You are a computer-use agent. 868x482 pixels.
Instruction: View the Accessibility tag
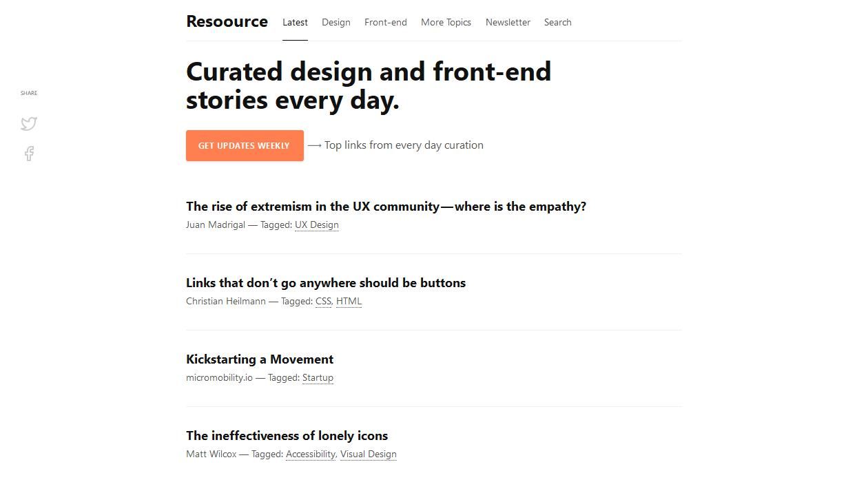pos(310,454)
